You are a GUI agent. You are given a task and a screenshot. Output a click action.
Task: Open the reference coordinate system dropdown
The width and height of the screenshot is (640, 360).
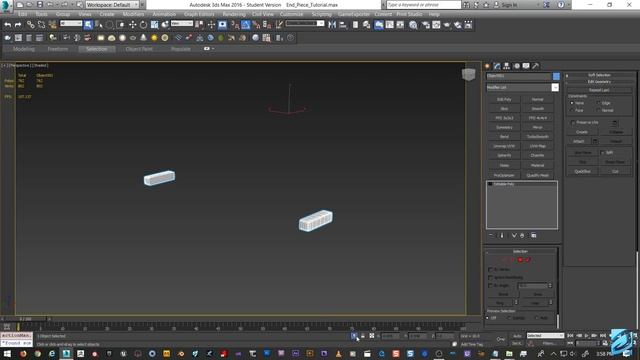click(x=182, y=24)
